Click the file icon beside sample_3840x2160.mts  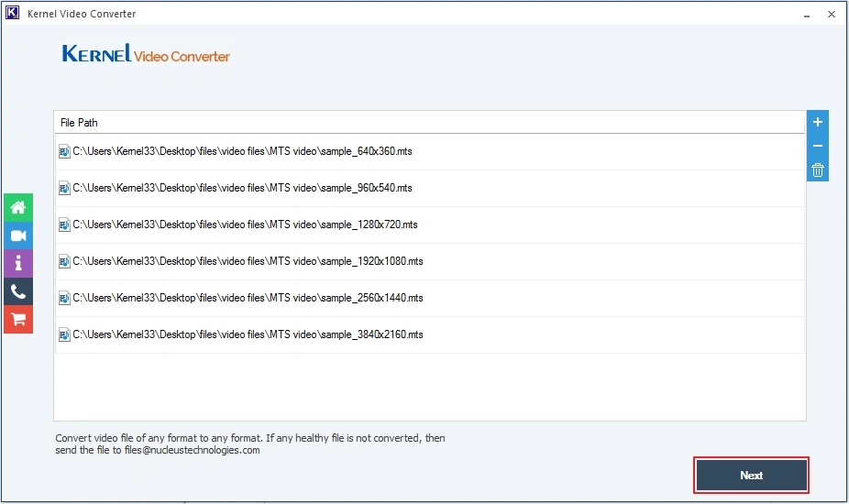coord(64,334)
